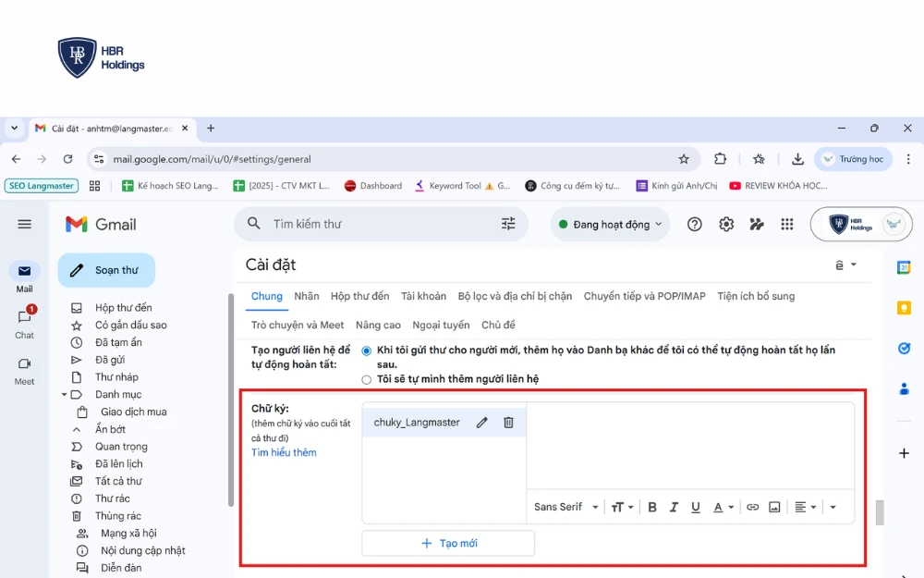The height and width of the screenshot is (578, 924).
Task: Open new browser tab plus button
Action: (x=211, y=128)
